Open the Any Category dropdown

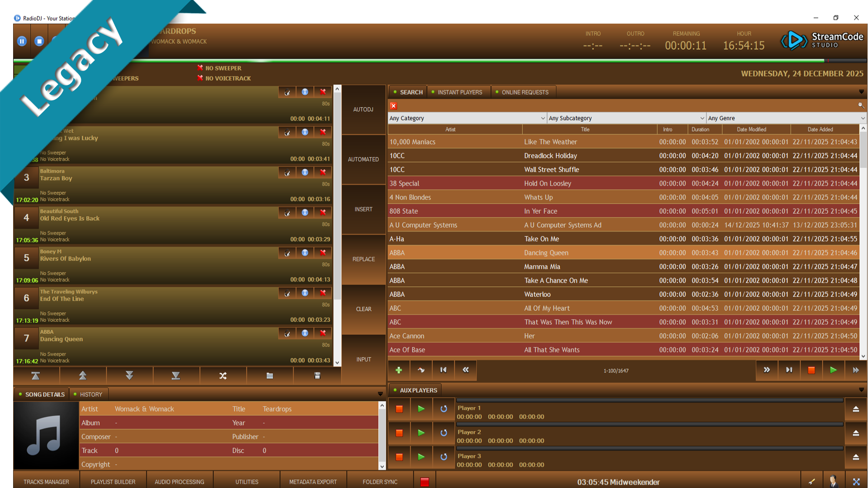coord(466,118)
